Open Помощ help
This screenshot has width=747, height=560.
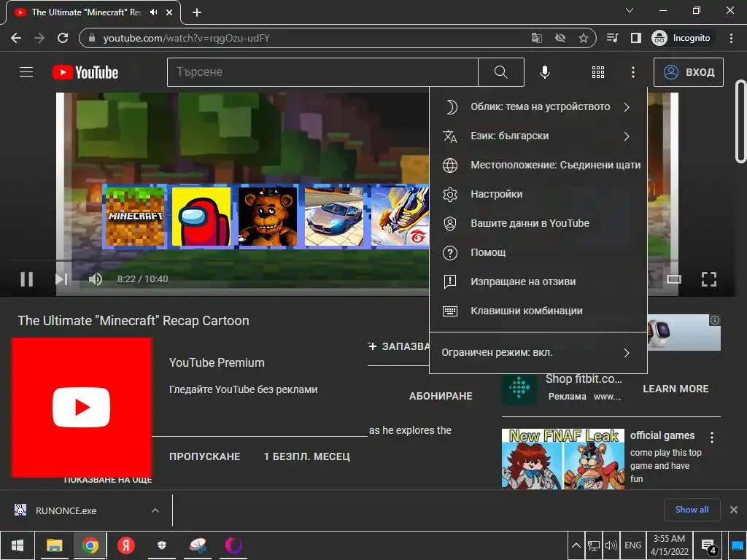(538, 252)
